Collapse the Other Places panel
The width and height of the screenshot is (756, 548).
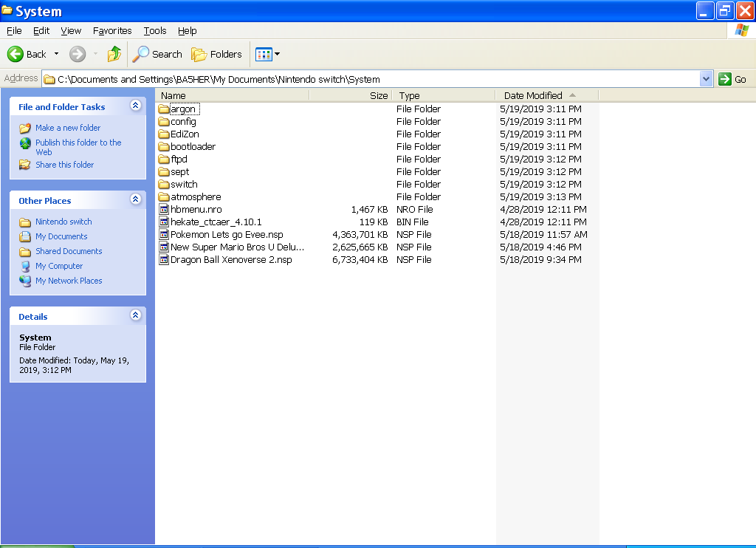pos(136,199)
